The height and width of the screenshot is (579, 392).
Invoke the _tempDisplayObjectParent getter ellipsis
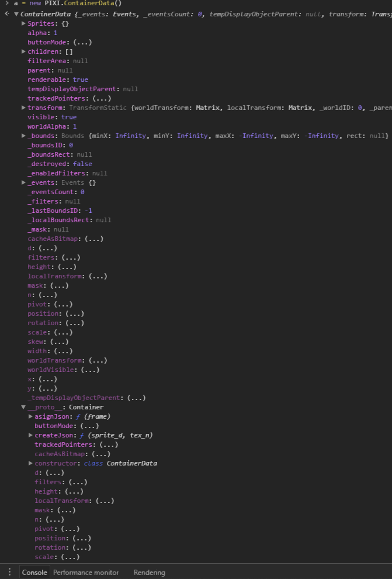click(137, 398)
